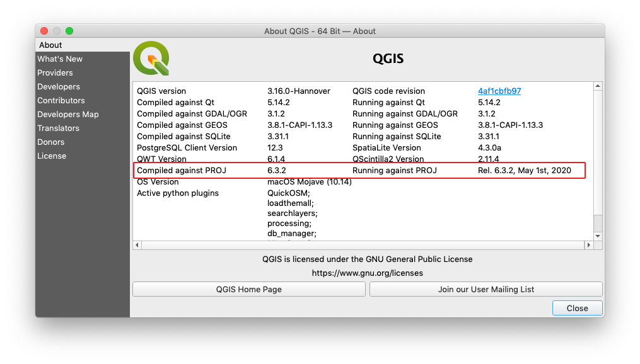Read the License section
640x364 pixels.
[x=52, y=156]
